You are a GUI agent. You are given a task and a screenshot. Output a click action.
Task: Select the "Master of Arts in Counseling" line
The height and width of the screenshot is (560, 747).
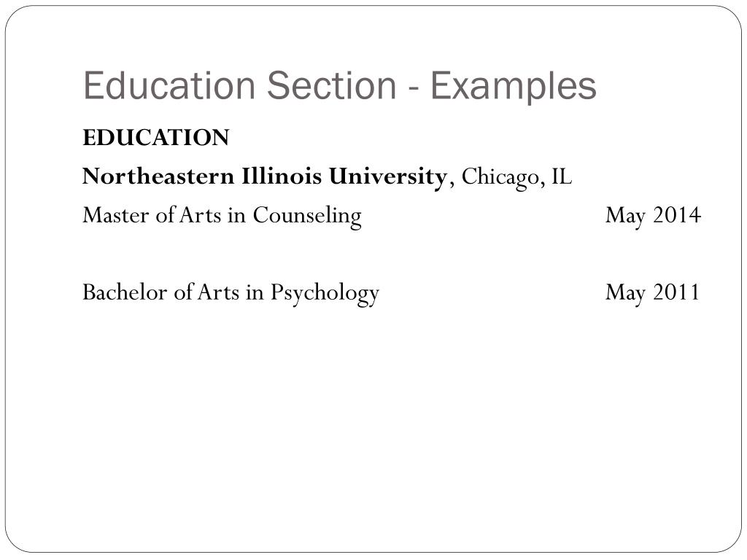point(222,216)
